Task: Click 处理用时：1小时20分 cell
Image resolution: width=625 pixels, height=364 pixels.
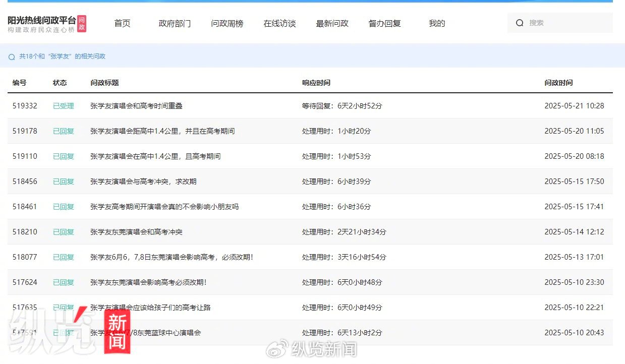Action: (x=336, y=131)
